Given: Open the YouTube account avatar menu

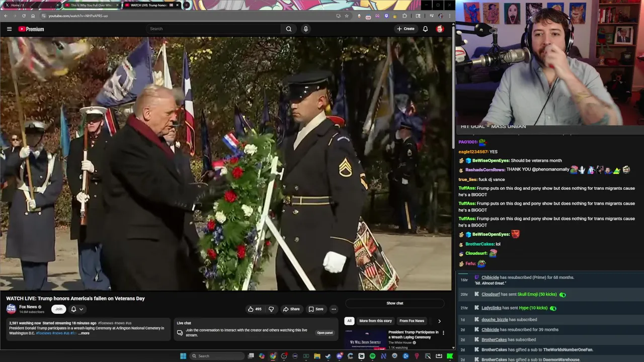Looking at the screenshot, I should [440, 29].
